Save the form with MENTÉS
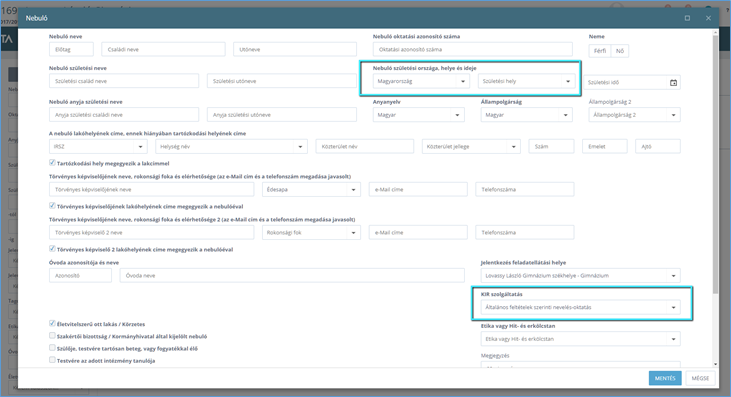This screenshot has width=731, height=397. click(x=665, y=378)
